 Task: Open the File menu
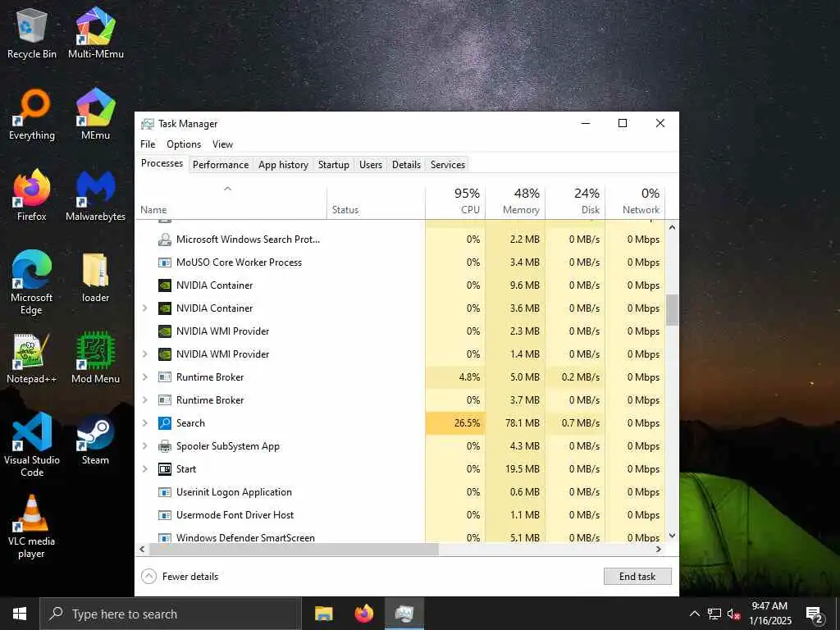coord(148,144)
